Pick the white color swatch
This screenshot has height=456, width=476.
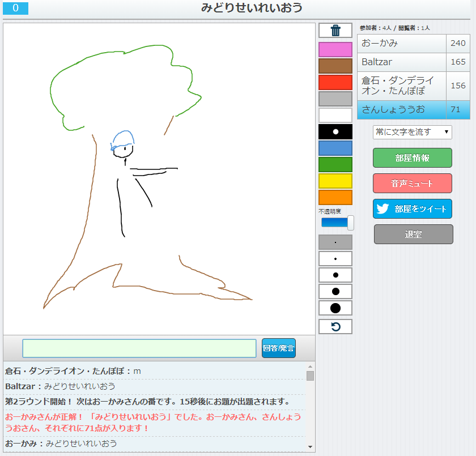[x=335, y=116]
